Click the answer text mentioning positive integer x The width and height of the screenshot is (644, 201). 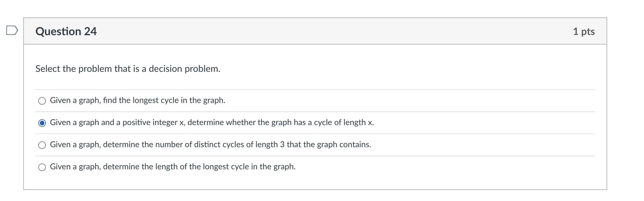[212, 122]
